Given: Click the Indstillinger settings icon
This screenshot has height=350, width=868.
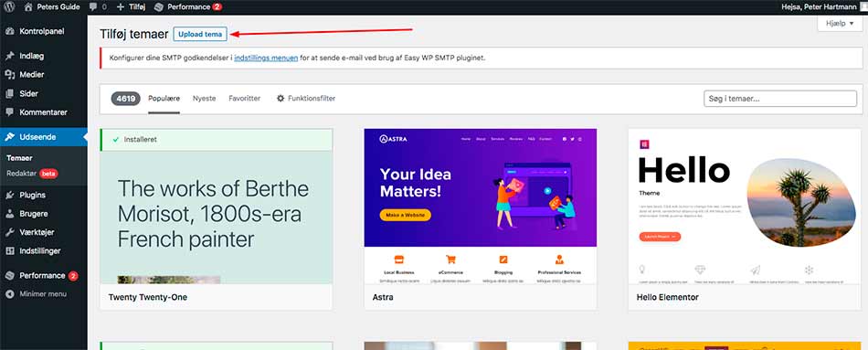Looking at the screenshot, I should click(9, 251).
